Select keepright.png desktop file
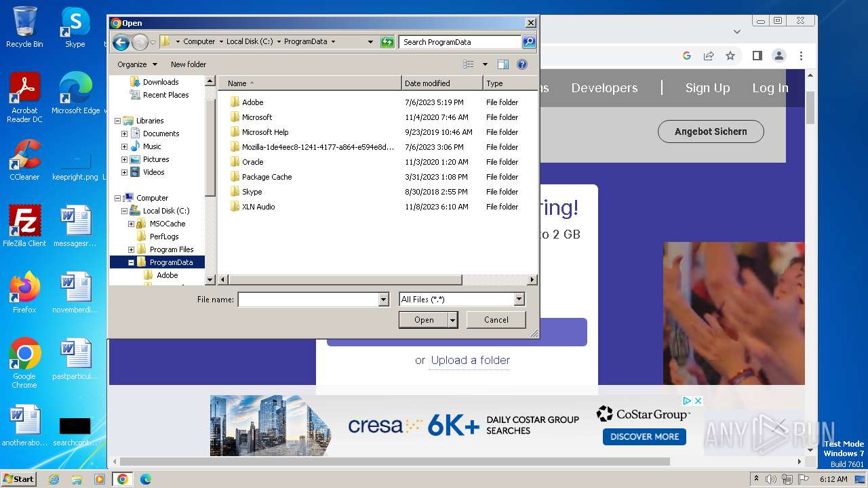The width and height of the screenshot is (868, 488). pos(75,166)
